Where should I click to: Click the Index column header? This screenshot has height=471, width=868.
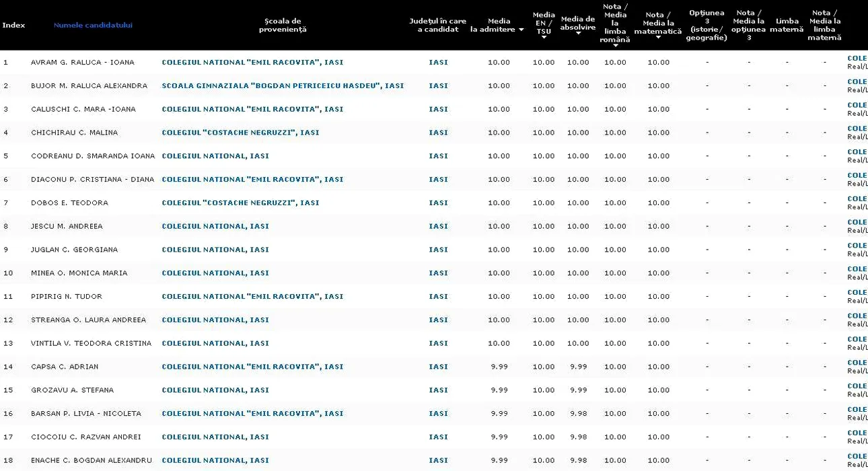click(x=13, y=25)
